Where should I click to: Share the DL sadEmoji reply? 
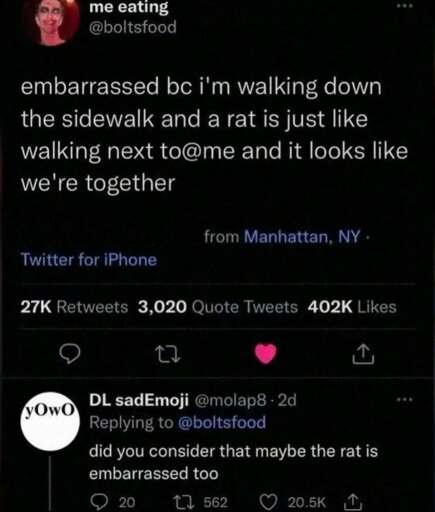pyautogui.click(x=352, y=501)
